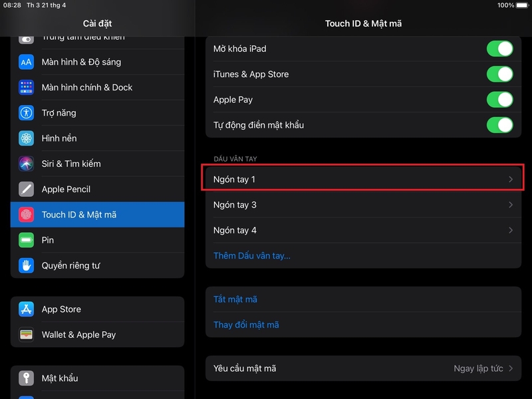The height and width of the screenshot is (399, 532).
Task: Open Hình nền settings
Action: pos(97,138)
